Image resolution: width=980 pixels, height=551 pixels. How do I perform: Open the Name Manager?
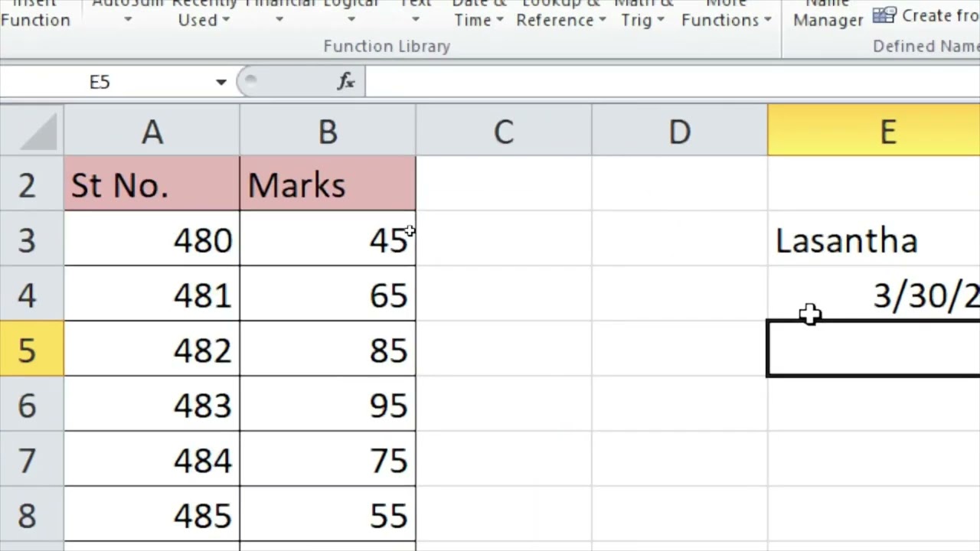tap(828, 13)
